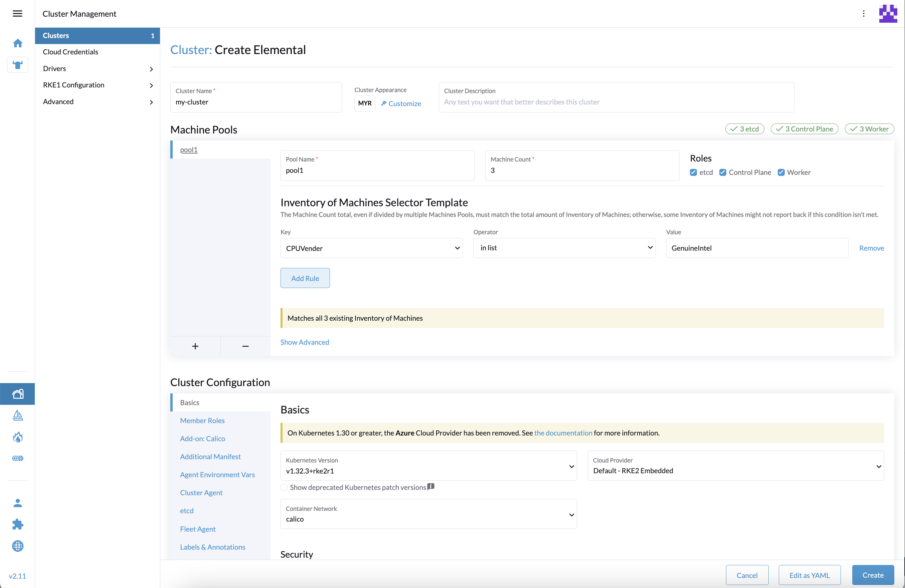Switch to the Member Roles tab
Viewport: 905px width, 588px height.
coord(202,420)
